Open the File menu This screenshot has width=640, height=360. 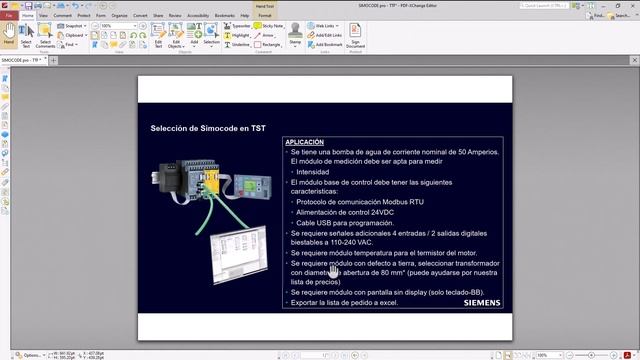point(9,16)
